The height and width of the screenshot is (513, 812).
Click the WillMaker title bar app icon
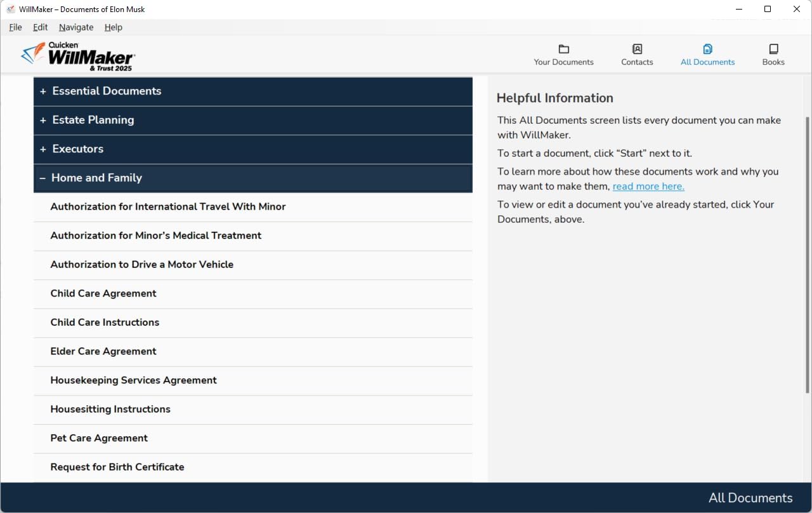pos(10,10)
